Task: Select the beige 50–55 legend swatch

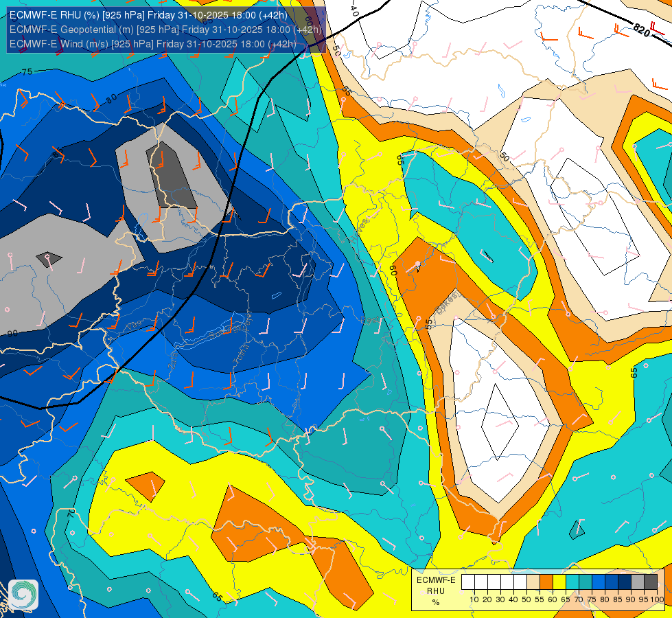Action: pyautogui.click(x=533, y=582)
